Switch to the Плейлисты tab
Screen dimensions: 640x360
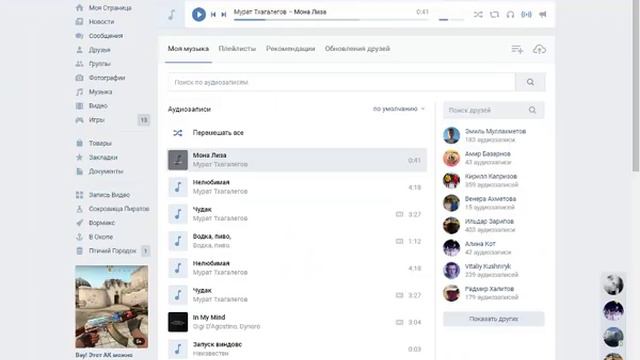pos(237,49)
